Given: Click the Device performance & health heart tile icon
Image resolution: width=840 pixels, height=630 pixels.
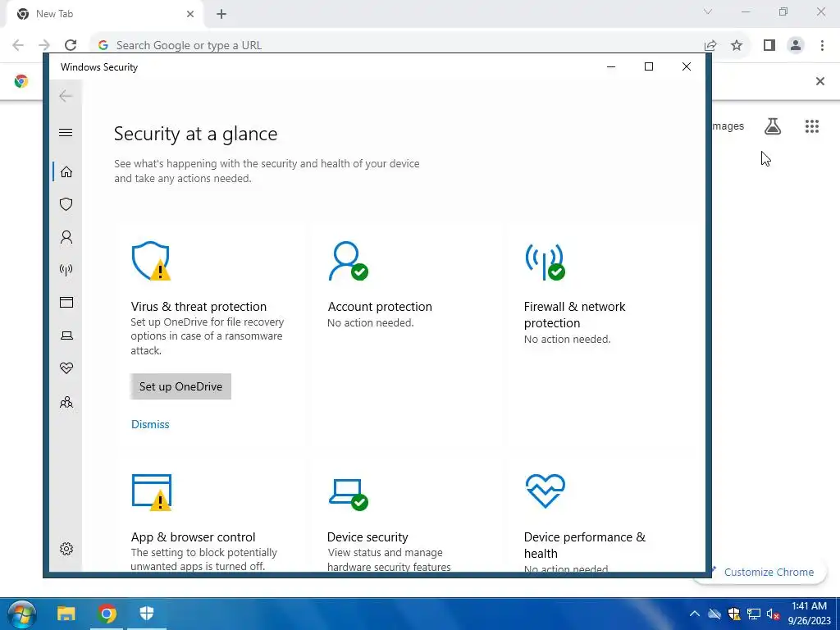Looking at the screenshot, I should tap(546, 491).
